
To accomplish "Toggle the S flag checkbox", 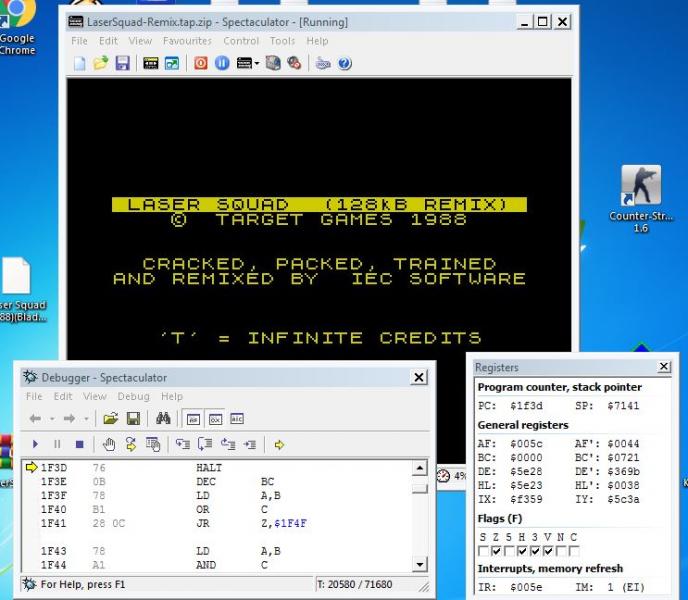I will coord(484,551).
